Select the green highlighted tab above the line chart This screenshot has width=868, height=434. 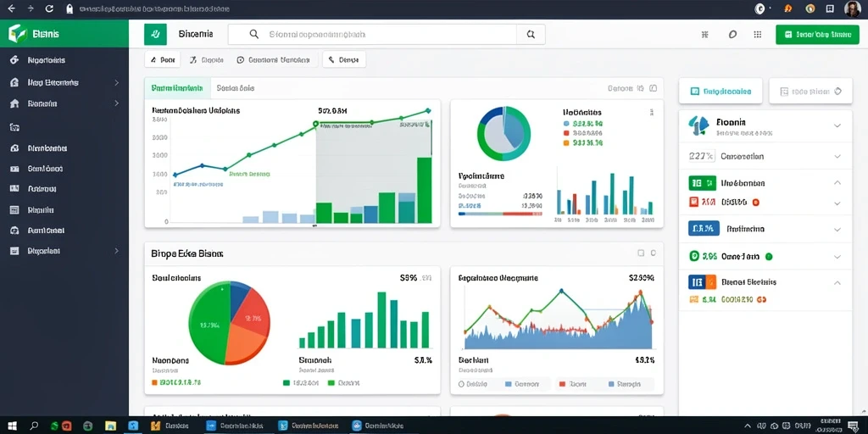click(x=177, y=88)
